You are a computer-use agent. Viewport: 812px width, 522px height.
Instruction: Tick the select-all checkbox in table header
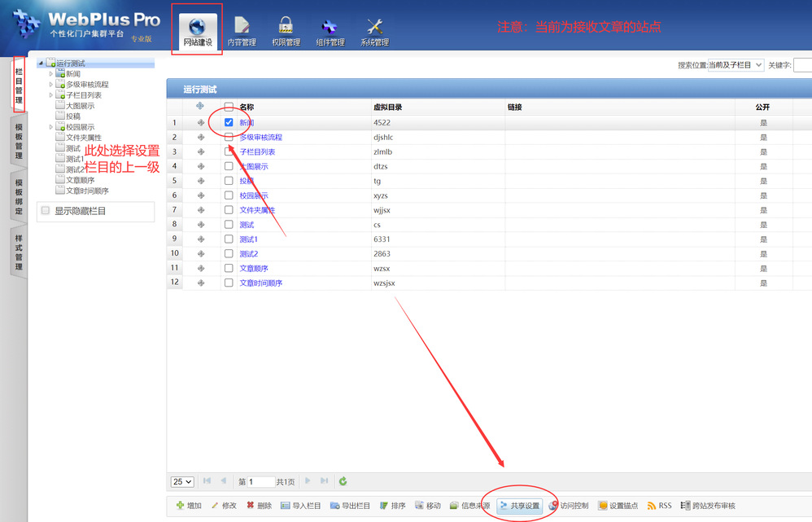(x=229, y=107)
